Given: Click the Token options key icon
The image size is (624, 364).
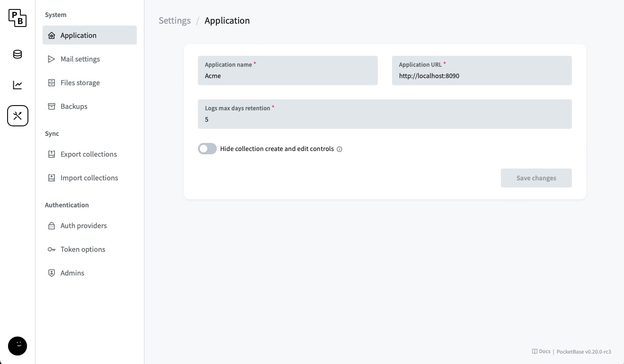Looking at the screenshot, I should 52,249.
